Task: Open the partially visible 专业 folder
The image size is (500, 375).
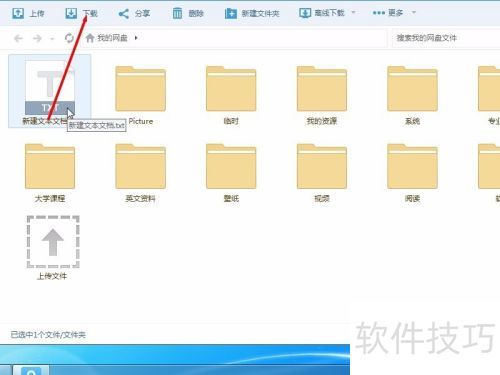Action: pyautogui.click(x=489, y=95)
